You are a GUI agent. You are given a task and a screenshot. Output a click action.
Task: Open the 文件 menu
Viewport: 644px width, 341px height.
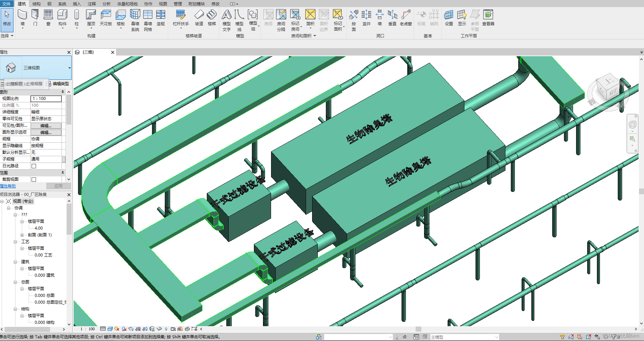click(6, 4)
